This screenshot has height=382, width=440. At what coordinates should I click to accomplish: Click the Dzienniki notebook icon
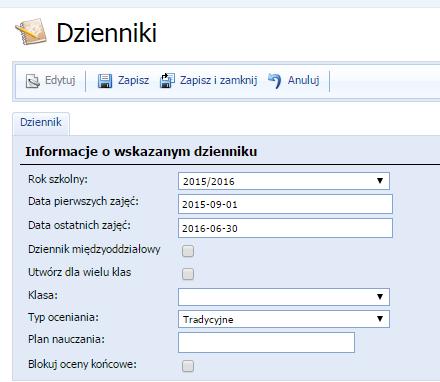(x=31, y=32)
